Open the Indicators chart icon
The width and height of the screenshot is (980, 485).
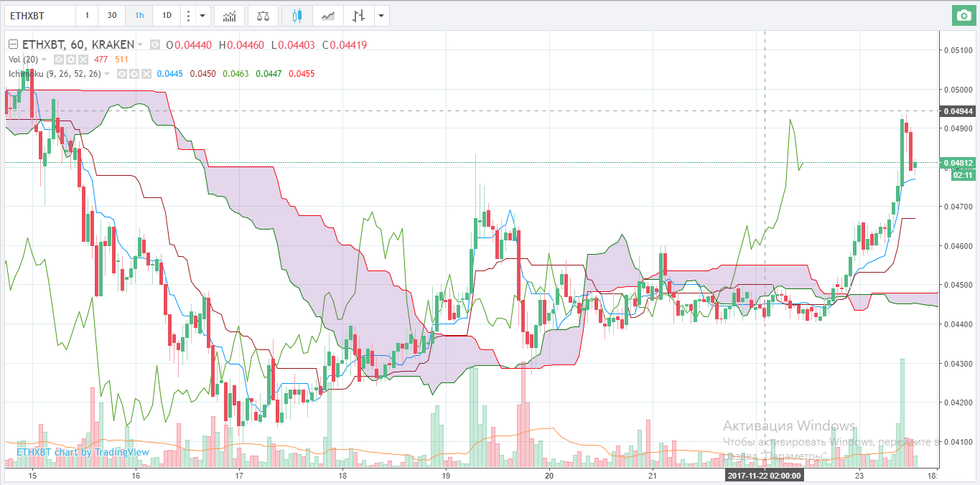[230, 15]
